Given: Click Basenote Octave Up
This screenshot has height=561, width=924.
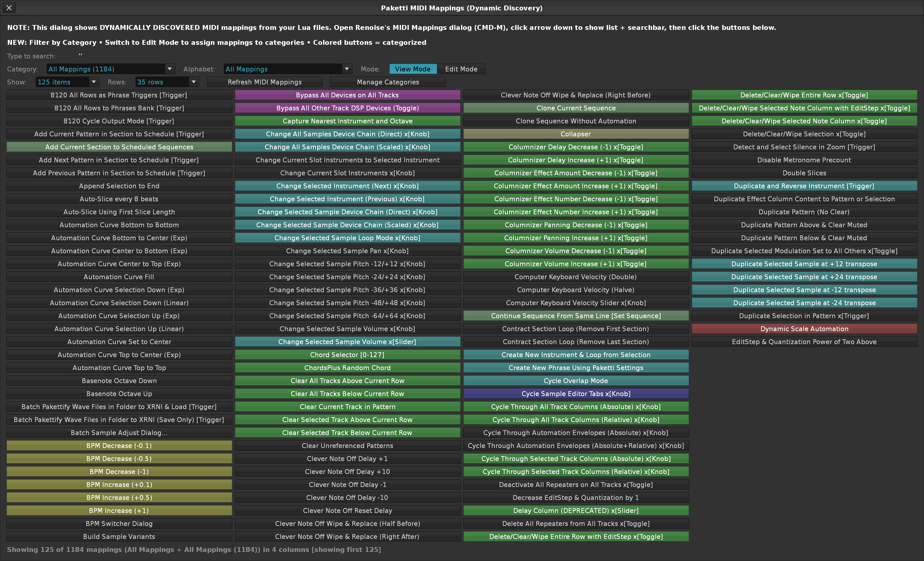Looking at the screenshot, I should (119, 393).
